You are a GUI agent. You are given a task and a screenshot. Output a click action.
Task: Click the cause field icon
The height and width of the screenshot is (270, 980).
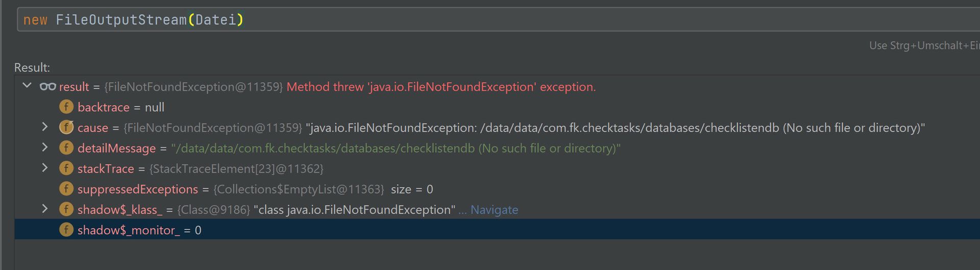tap(66, 128)
